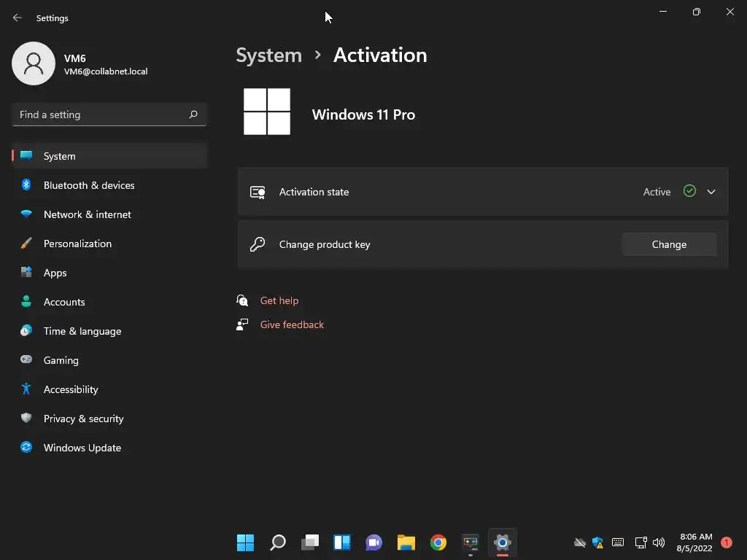Expand the Activation state chevron
The width and height of the screenshot is (747, 560).
pyautogui.click(x=711, y=192)
